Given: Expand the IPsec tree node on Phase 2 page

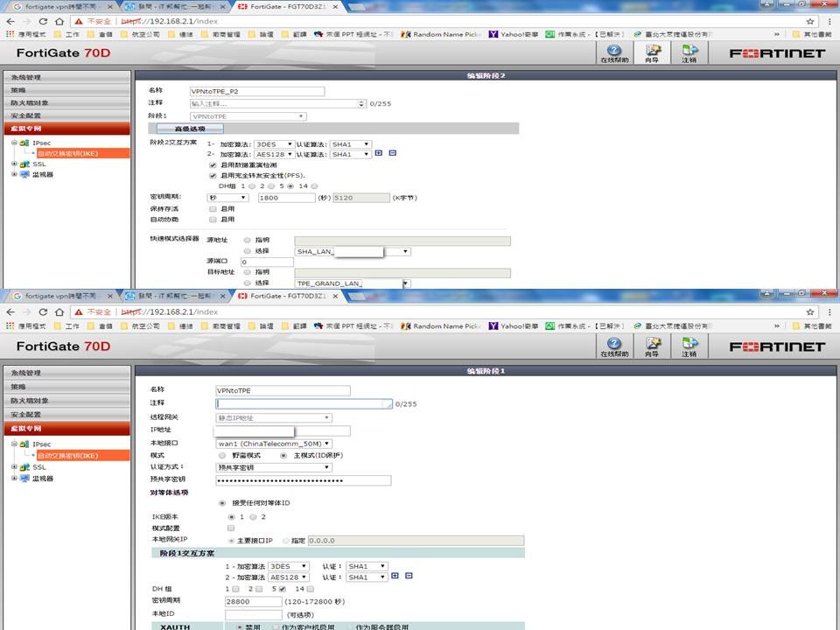Looking at the screenshot, I should (14, 143).
